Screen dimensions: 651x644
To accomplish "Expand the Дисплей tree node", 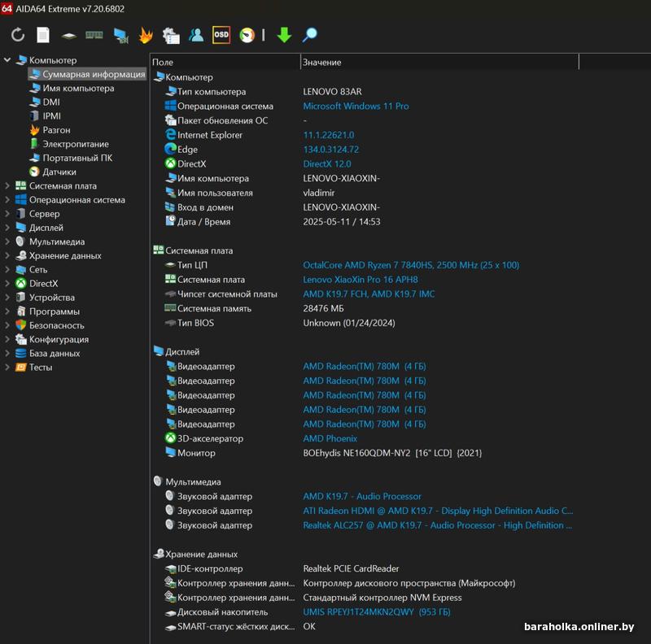I will point(7,228).
